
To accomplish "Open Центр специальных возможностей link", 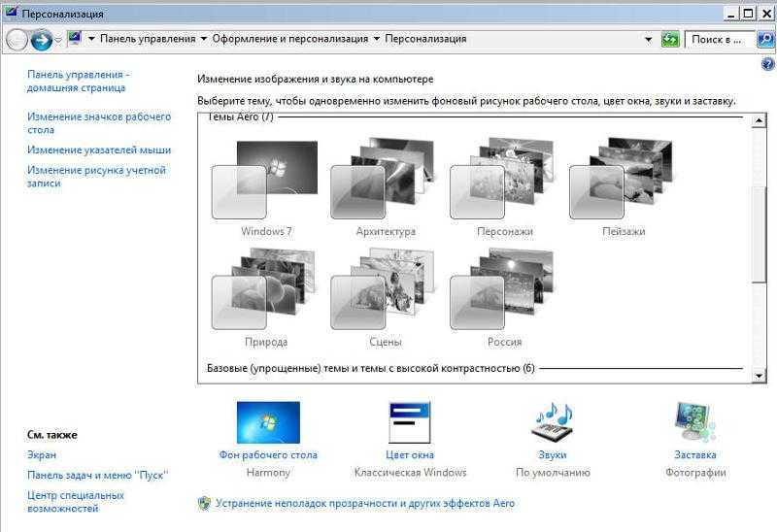I will (76, 501).
